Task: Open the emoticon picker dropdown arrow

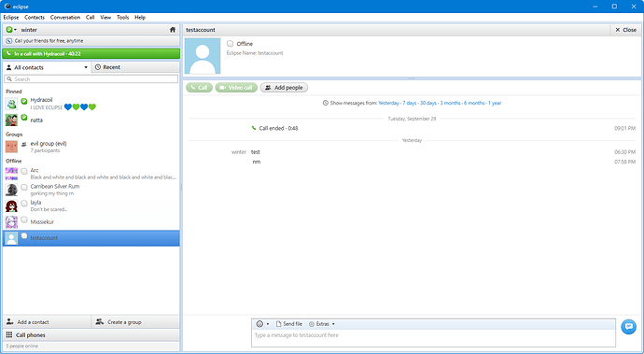Action: click(268, 324)
